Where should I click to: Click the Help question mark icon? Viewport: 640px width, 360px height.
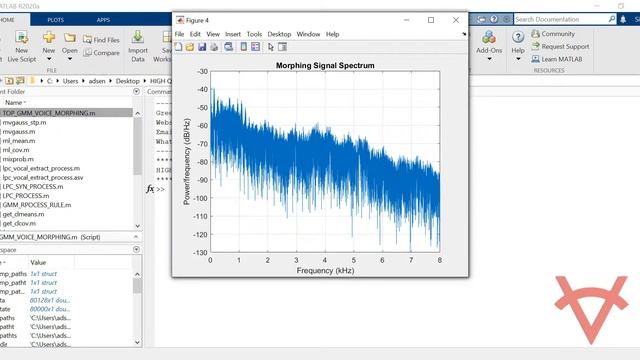point(518,37)
